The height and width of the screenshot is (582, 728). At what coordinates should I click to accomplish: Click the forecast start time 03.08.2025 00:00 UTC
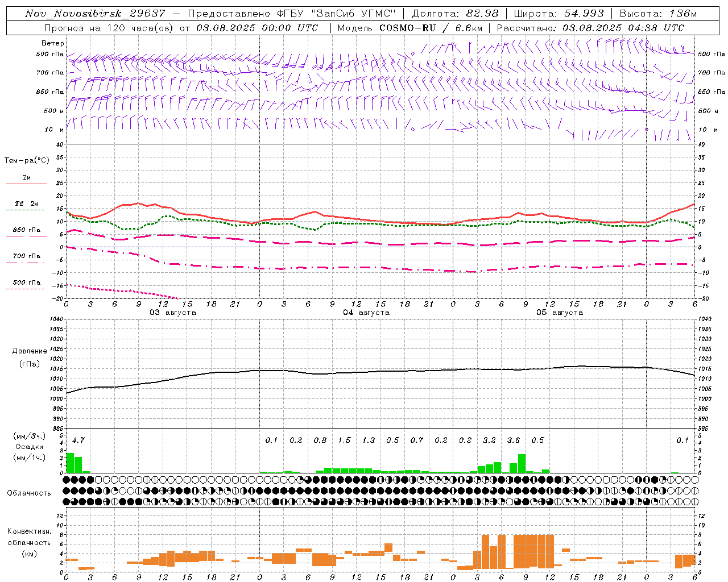tap(257, 28)
